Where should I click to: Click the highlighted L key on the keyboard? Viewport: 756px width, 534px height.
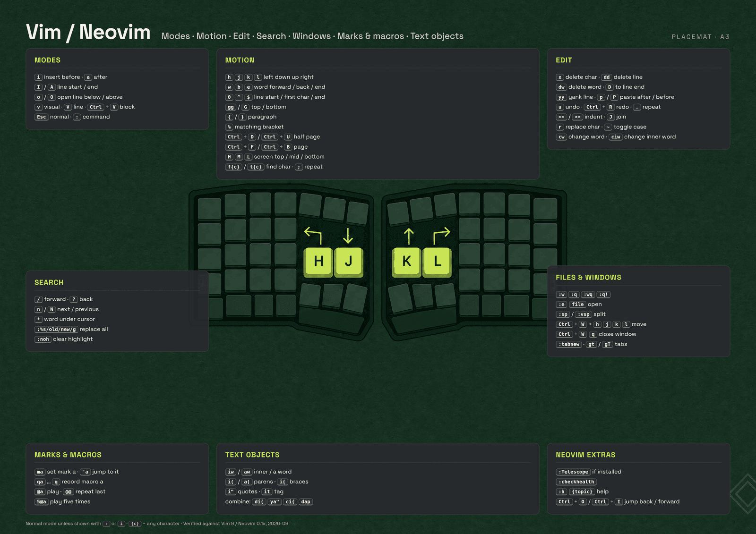(x=437, y=262)
